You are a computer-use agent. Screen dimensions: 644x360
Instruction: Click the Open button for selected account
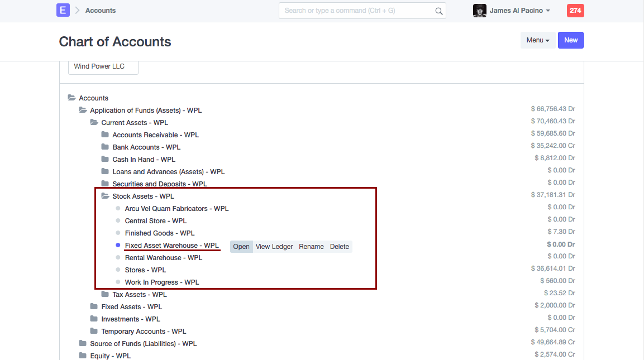tap(241, 247)
